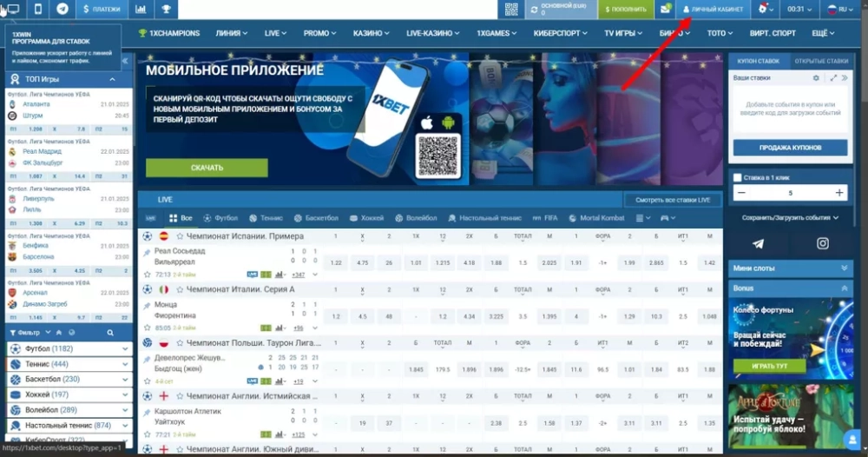Open the ПЛАТЕЖИ button
This screenshot has height=457, width=868.
coord(102,9)
